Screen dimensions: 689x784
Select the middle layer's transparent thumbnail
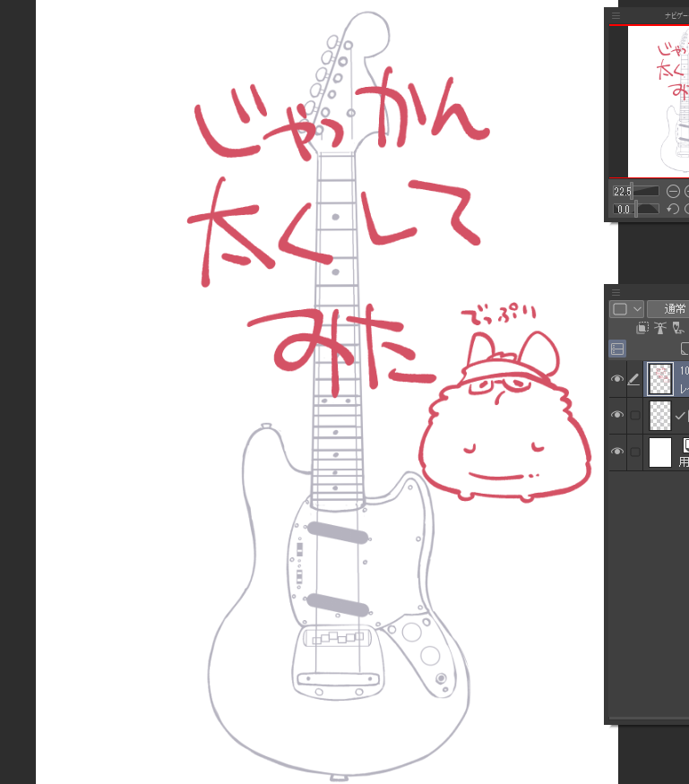(660, 415)
